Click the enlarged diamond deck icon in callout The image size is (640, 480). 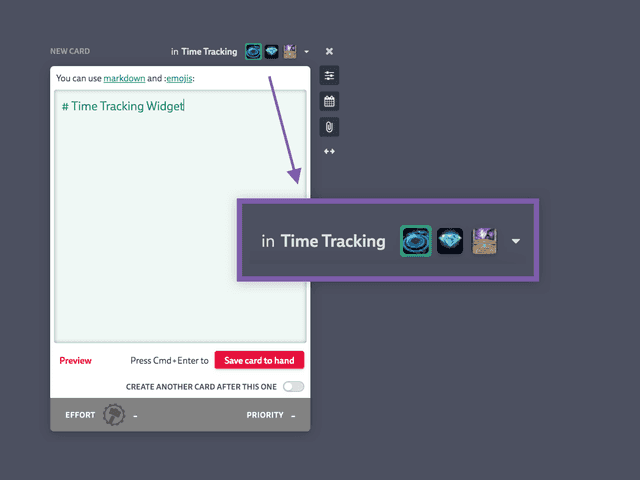tap(450, 241)
